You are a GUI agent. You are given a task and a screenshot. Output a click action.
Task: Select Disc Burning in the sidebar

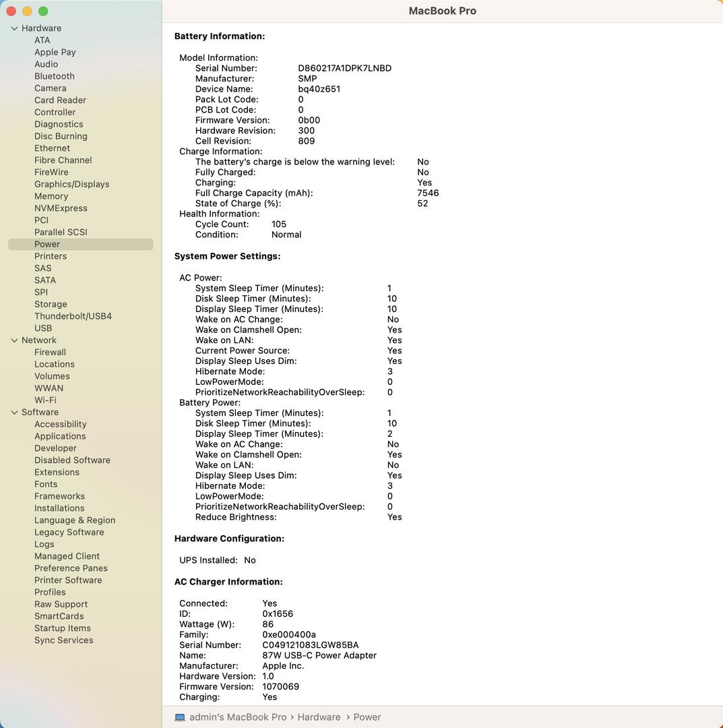click(x=61, y=136)
